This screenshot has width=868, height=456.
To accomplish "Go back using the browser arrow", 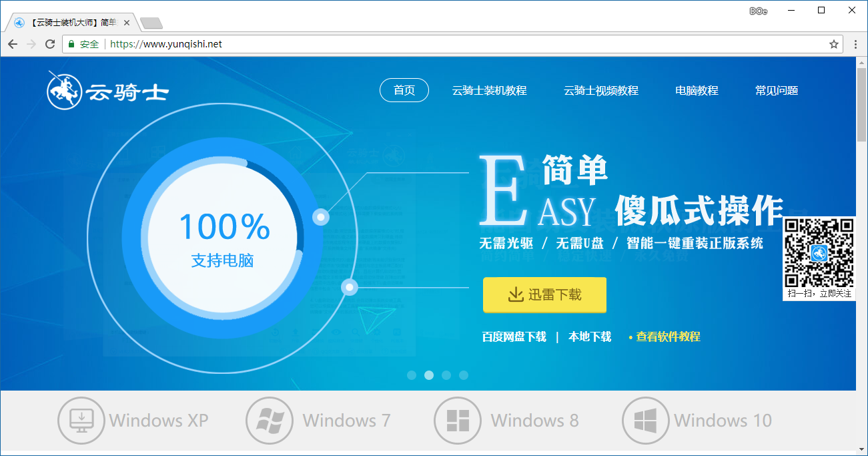I will [13, 44].
